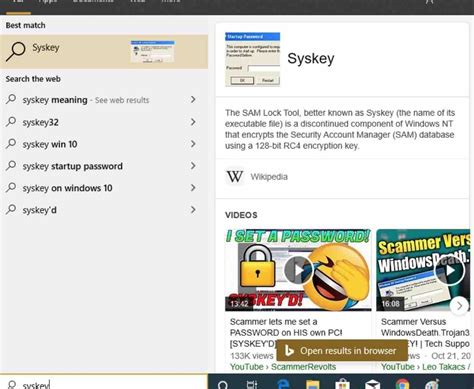Viewport: 474px width, 389px height.
Task: Select the 'syskey32' suggestion
Action: click(104, 122)
